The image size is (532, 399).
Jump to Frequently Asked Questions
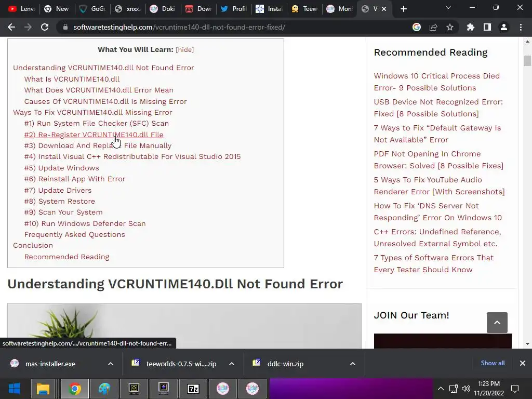pyautogui.click(x=74, y=234)
